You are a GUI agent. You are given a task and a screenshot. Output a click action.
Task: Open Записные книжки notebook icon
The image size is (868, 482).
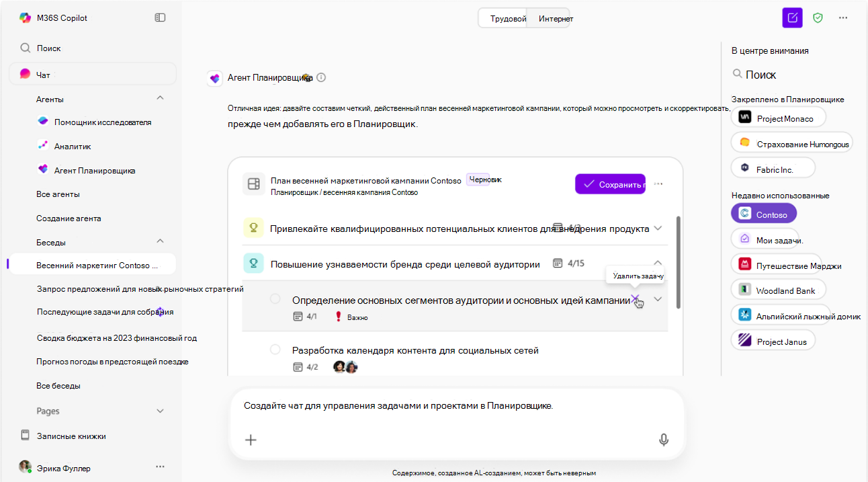[x=26, y=435]
